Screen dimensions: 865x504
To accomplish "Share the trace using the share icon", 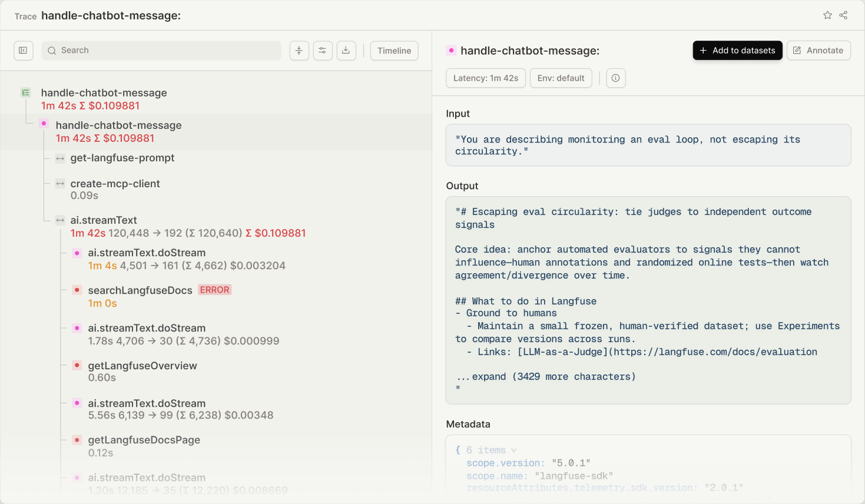I will click(x=843, y=15).
